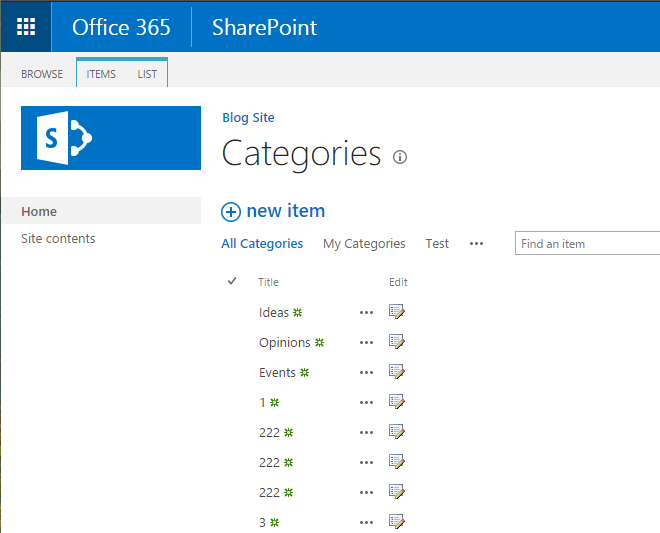
Task: Click the edit icon for Ideas
Action: click(397, 312)
